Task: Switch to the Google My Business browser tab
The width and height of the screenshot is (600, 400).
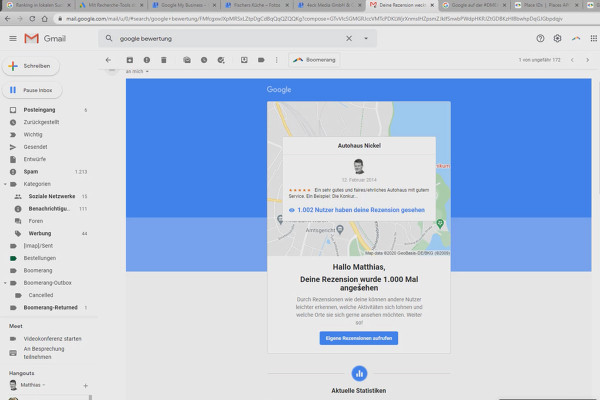Action: pos(182,5)
